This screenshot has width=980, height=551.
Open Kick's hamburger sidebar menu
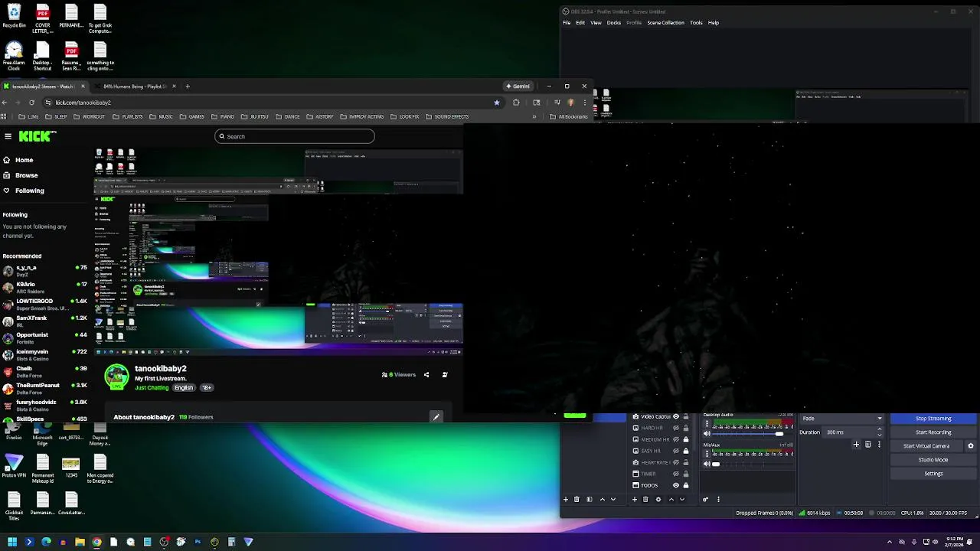pyautogui.click(x=8, y=136)
